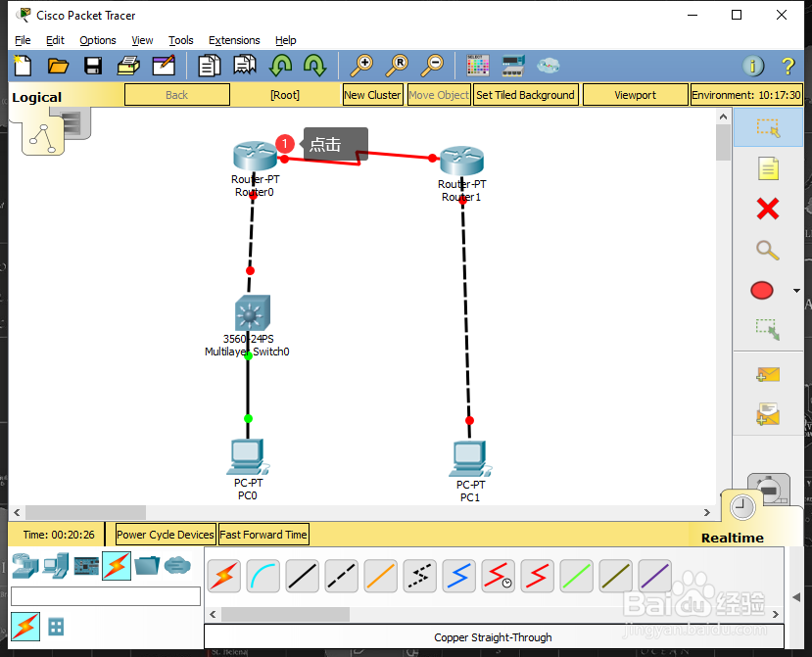This screenshot has width=812, height=657.
Task: Select the Place Note tool
Action: pos(768,168)
